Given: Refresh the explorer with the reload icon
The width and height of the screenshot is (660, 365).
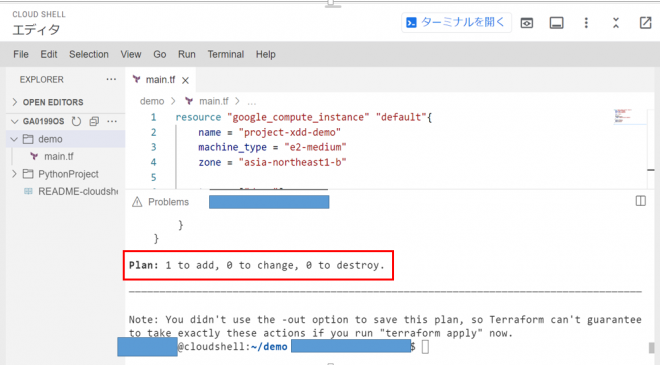Looking at the screenshot, I should pos(76,121).
